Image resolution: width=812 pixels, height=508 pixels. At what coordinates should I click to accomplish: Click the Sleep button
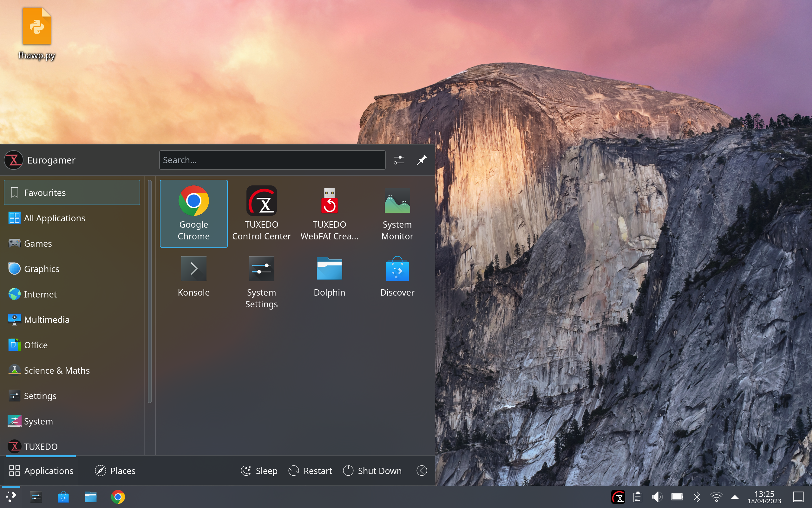click(259, 471)
